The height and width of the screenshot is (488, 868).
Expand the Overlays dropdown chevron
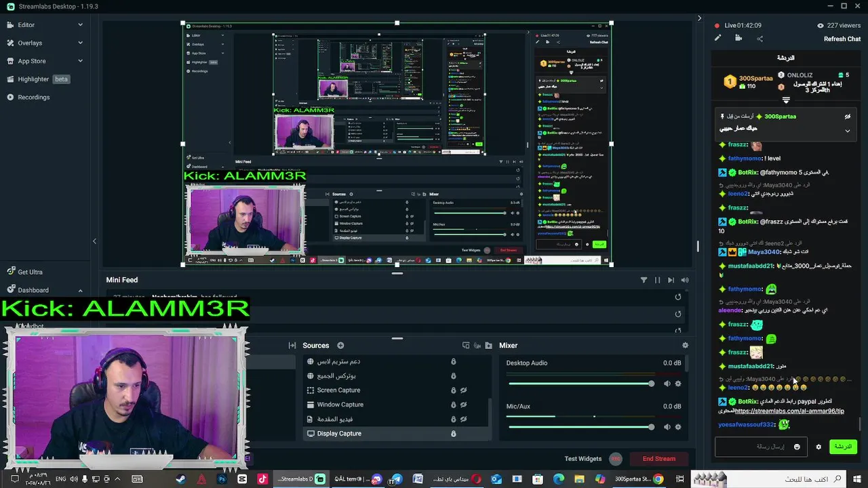point(80,43)
